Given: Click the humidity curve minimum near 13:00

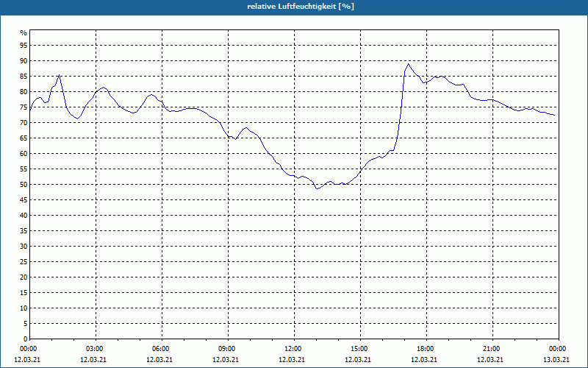Looking at the screenshot, I should (x=317, y=188).
